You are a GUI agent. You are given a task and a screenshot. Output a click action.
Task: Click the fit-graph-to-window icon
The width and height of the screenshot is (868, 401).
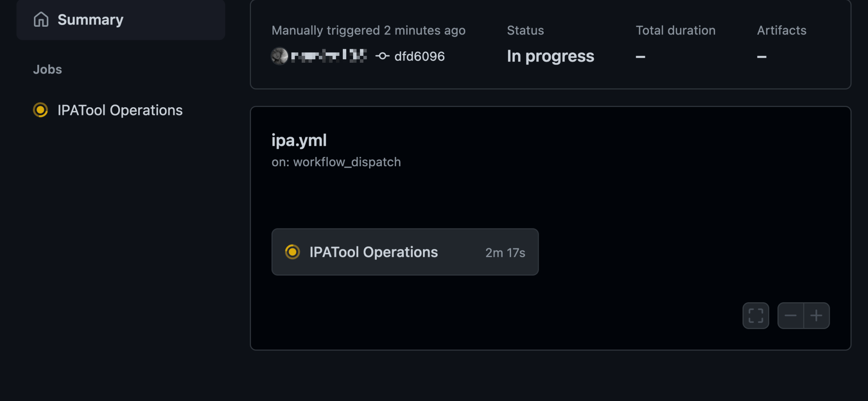(x=756, y=315)
